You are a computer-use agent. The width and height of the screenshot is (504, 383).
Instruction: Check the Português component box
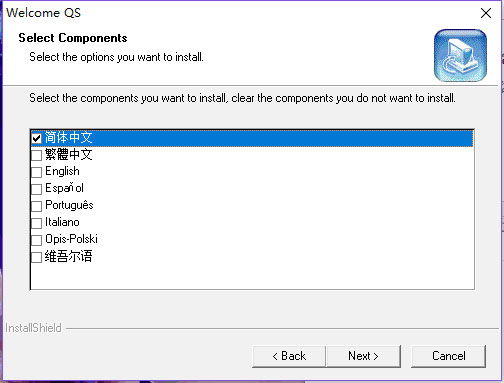(x=36, y=206)
